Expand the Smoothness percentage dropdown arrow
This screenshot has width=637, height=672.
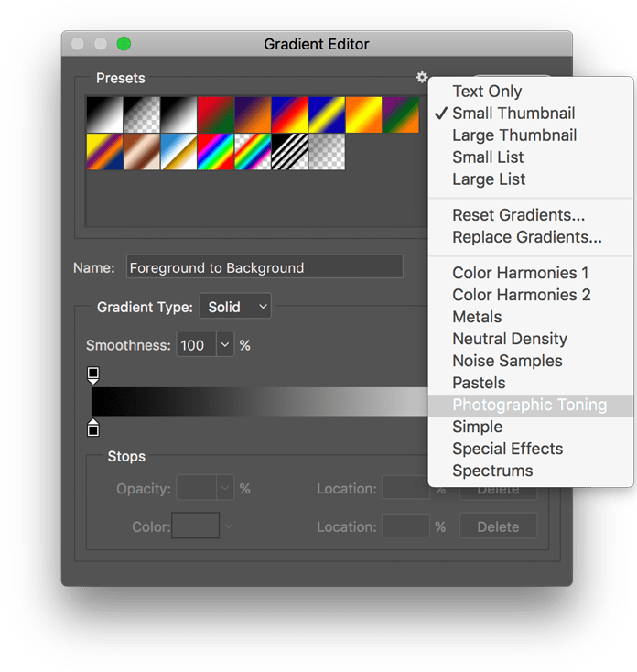click(x=225, y=344)
